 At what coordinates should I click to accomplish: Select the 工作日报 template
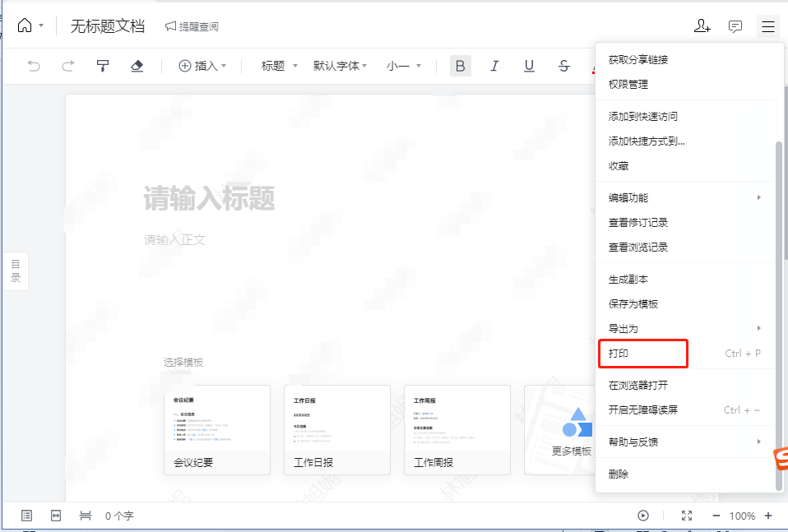tap(337, 430)
